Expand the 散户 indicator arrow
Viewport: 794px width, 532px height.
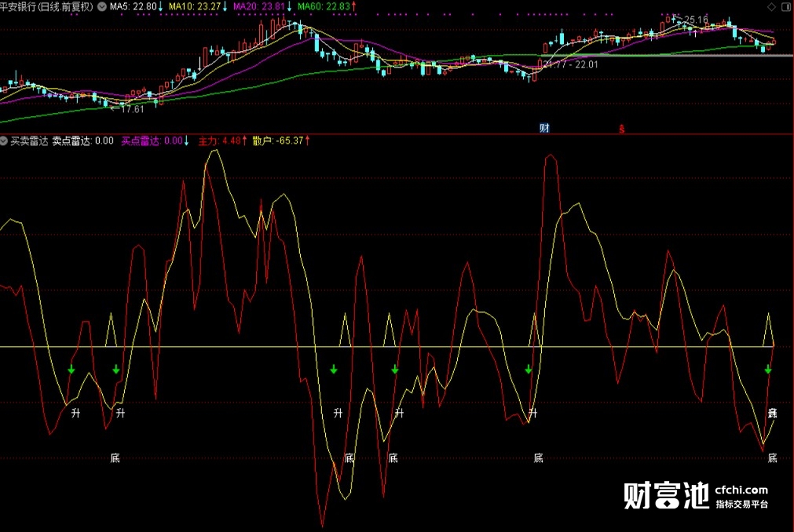(308, 140)
